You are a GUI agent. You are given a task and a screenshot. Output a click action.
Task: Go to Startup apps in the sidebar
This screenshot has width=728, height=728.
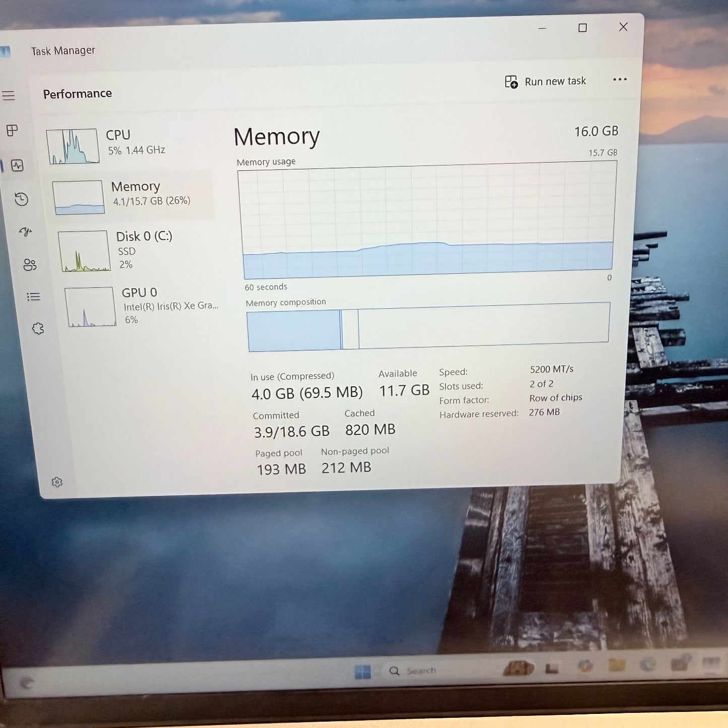click(26, 232)
